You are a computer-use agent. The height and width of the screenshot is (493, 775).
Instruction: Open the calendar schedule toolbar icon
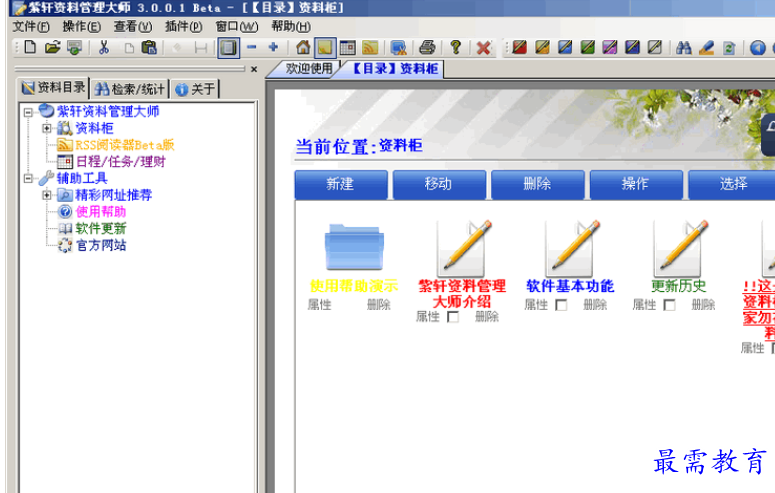click(x=347, y=47)
